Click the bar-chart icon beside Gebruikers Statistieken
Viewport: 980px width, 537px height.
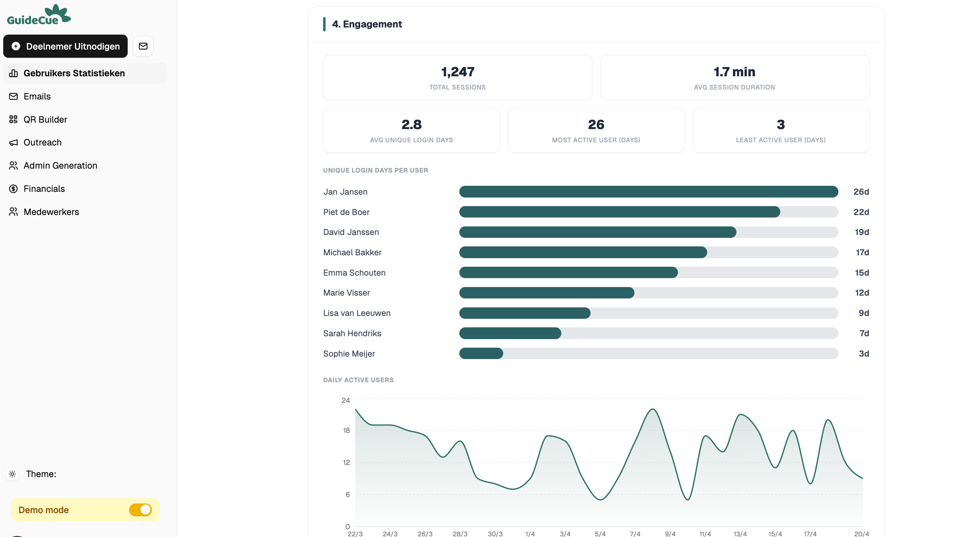[x=13, y=73]
